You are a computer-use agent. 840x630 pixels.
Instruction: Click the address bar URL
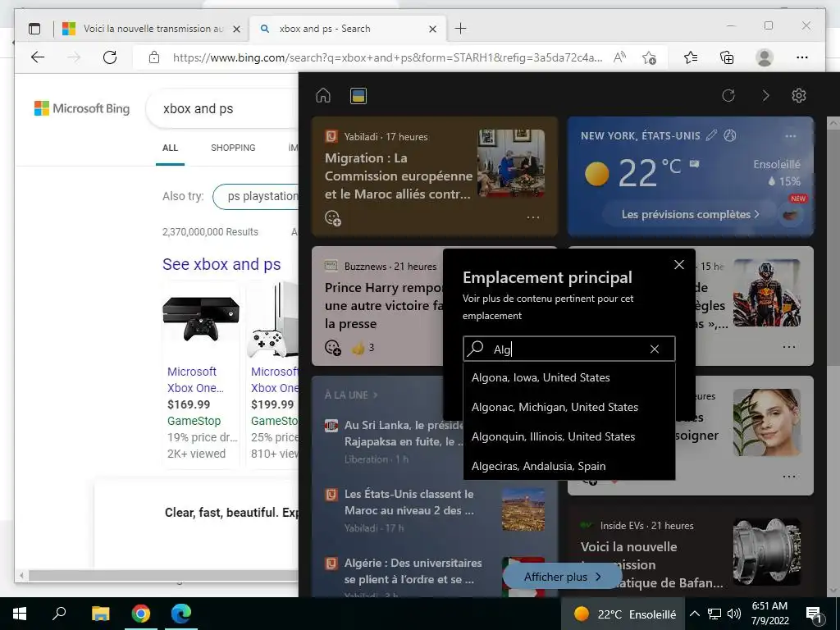coord(387,57)
